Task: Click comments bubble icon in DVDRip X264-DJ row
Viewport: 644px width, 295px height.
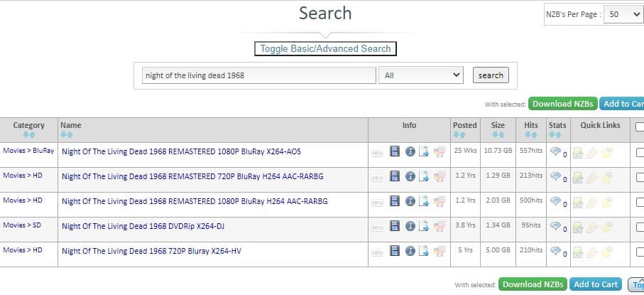Action: 556,226
